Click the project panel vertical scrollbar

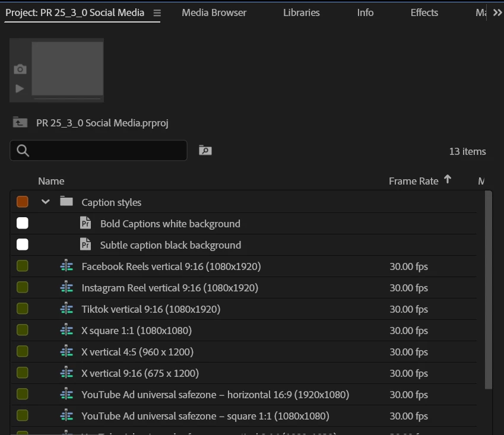click(x=488, y=290)
